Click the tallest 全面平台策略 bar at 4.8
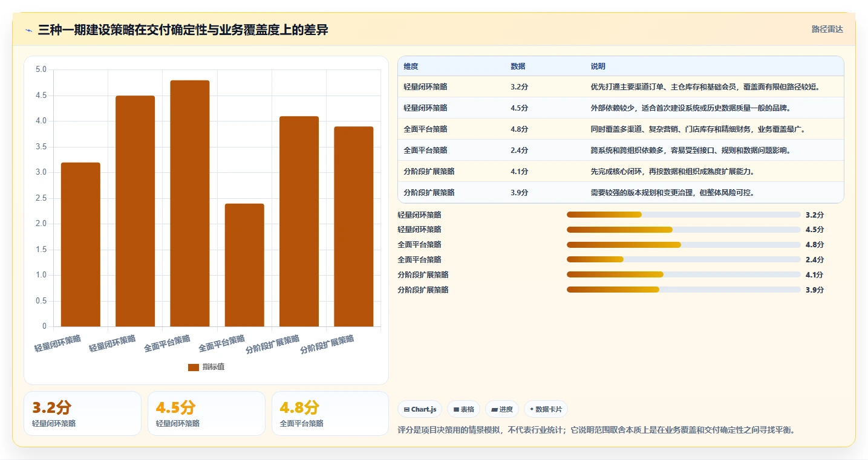Viewport: 868px width, 460px height. click(x=190, y=203)
